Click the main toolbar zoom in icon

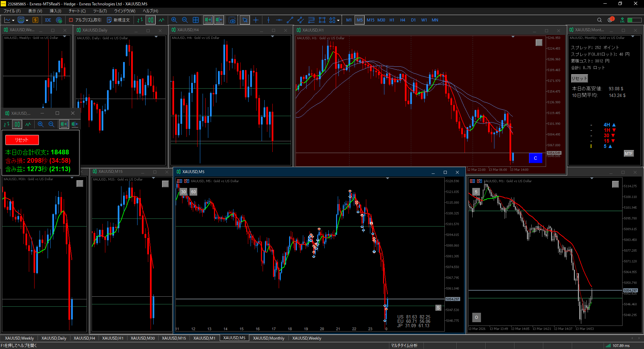pos(174,20)
